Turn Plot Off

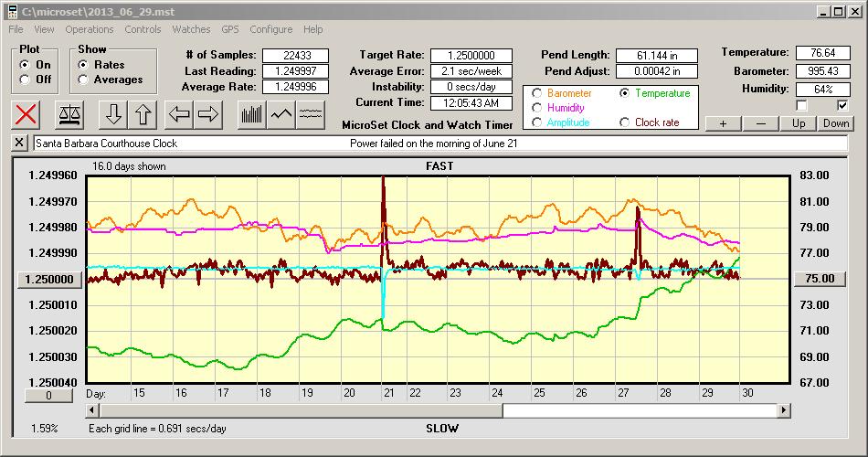pyautogui.click(x=25, y=80)
